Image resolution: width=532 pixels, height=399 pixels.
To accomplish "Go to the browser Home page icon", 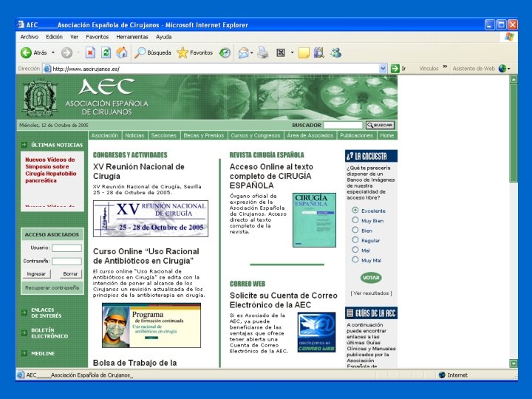I will [122, 52].
